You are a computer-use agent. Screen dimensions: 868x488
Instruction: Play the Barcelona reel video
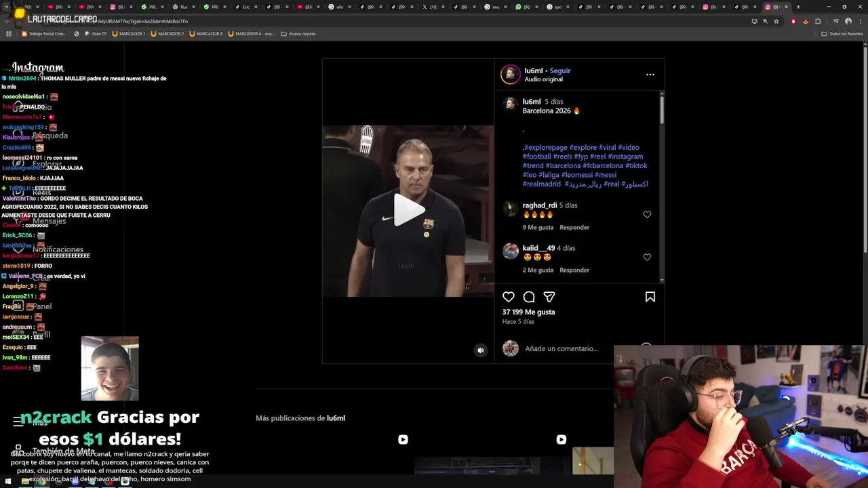[408, 210]
